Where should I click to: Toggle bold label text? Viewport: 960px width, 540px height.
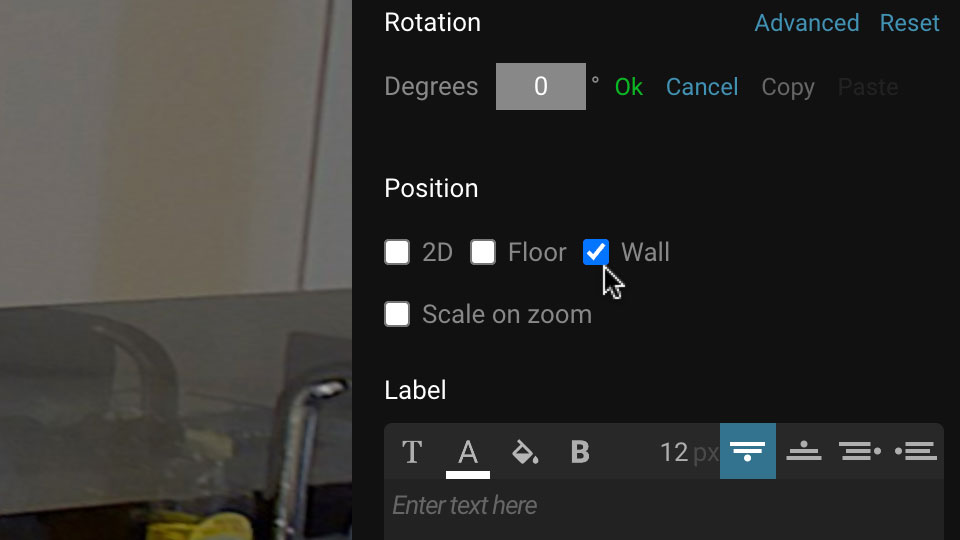tap(580, 452)
